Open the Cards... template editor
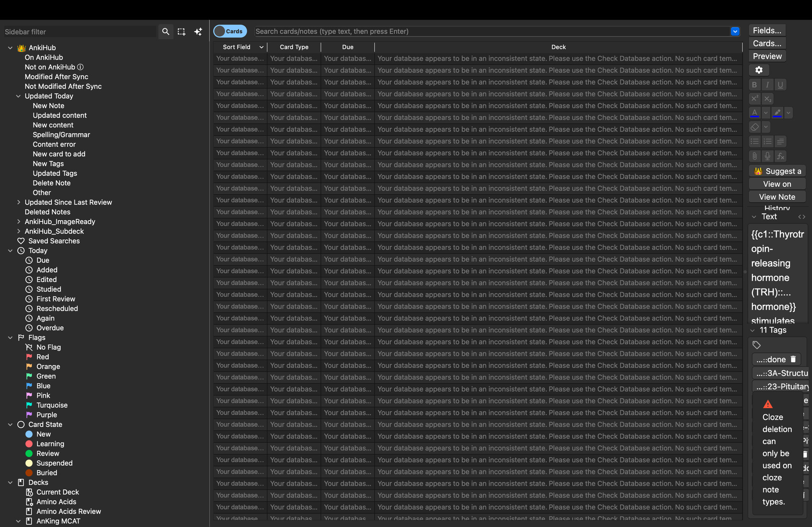Screen dimensions: 812x527 tap(767, 44)
